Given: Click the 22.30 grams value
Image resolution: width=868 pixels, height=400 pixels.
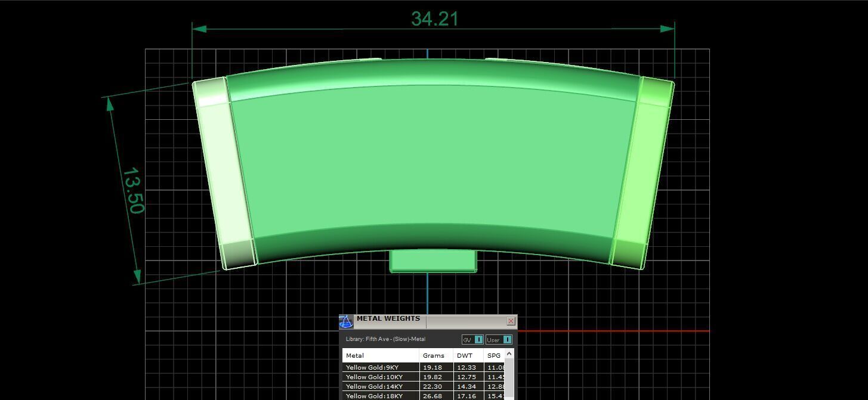Looking at the screenshot, I should click(432, 387).
